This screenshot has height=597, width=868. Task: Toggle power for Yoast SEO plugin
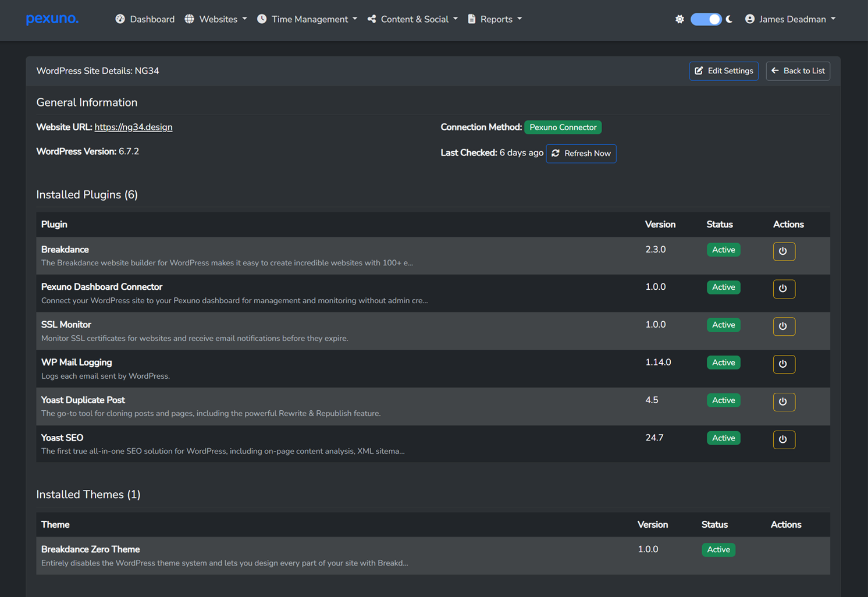(784, 439)
